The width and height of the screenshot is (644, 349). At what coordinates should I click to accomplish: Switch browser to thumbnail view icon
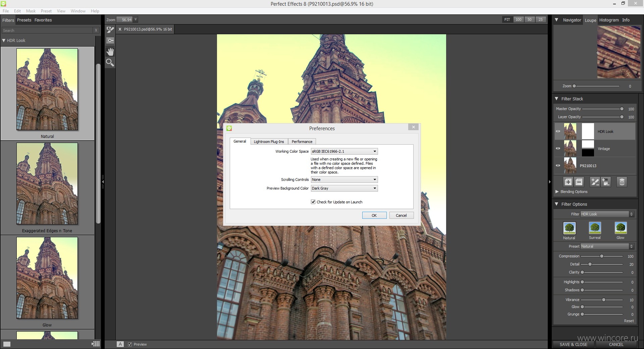point(7,344)
